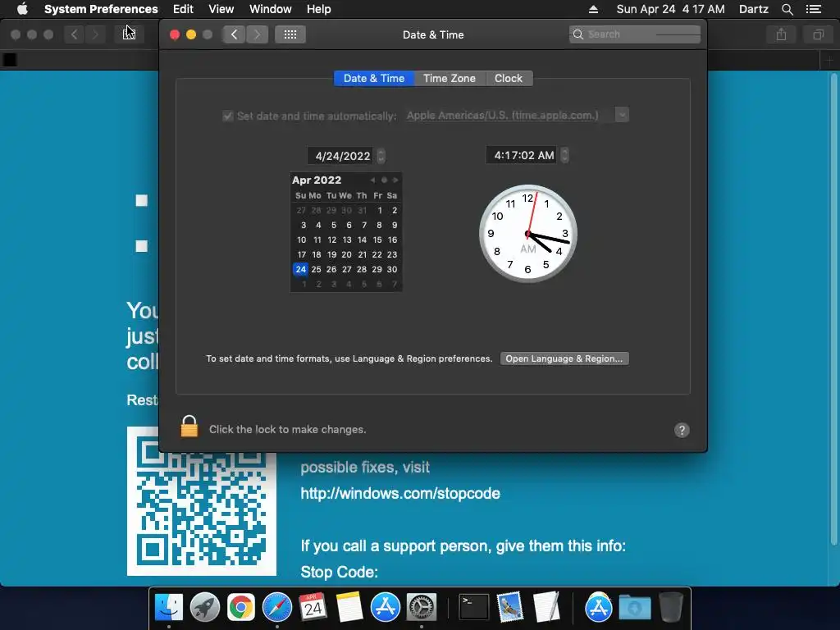Open the Apple menu
Screen dimensions: 840x630
[x=22, y=8]
